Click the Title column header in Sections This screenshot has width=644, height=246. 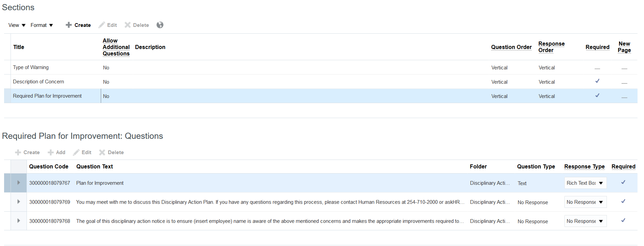pyautogui.click(x=19, y=47)
